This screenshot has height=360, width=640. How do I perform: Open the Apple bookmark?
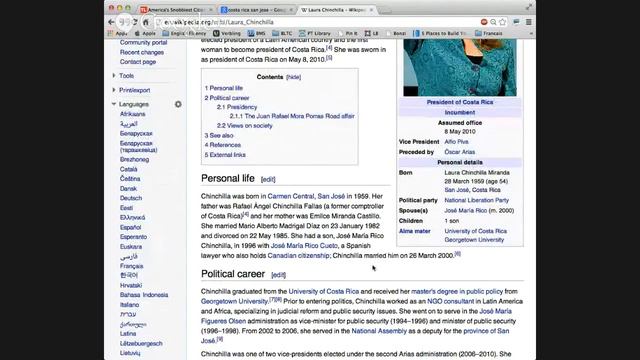(x=145, y=33)
